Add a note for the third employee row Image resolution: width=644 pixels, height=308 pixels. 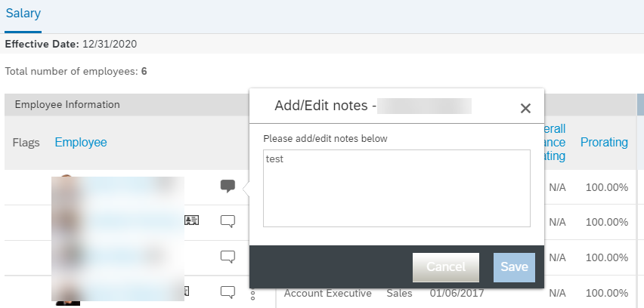pos(228,257)
